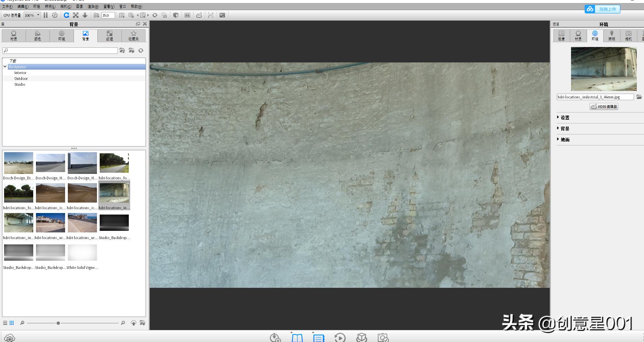
Task: Refresh the library with the refresh icon
Action: coord(141,50)
